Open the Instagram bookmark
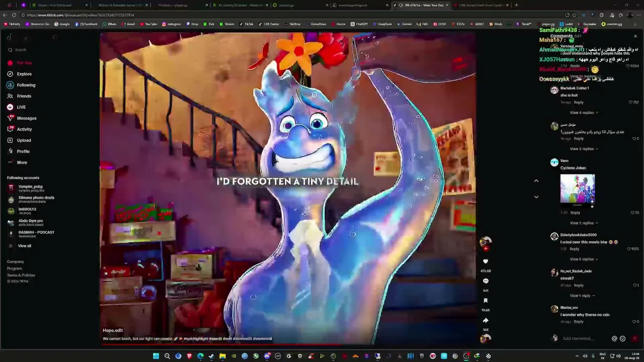This screenshot has height=362, width=644. (x=172, y=24)
